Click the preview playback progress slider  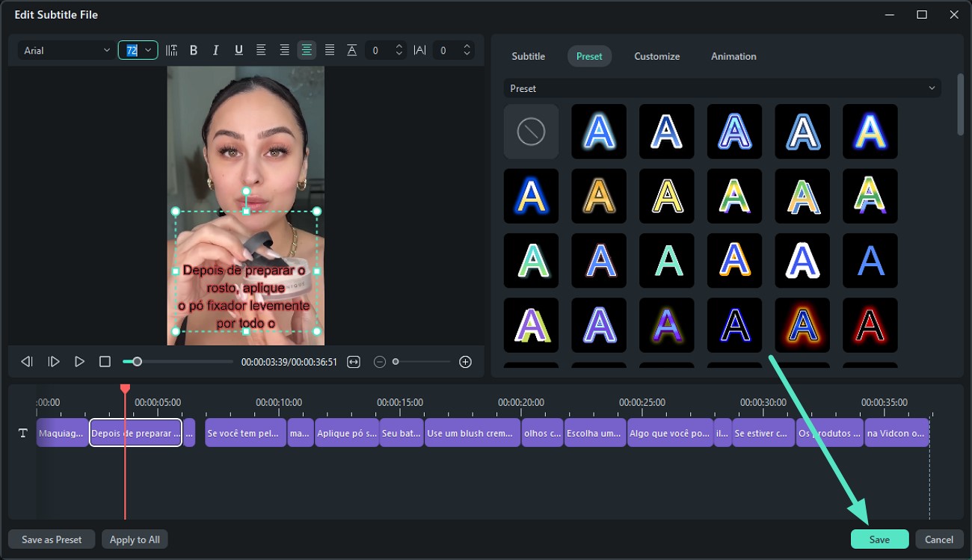click(178, 362)
